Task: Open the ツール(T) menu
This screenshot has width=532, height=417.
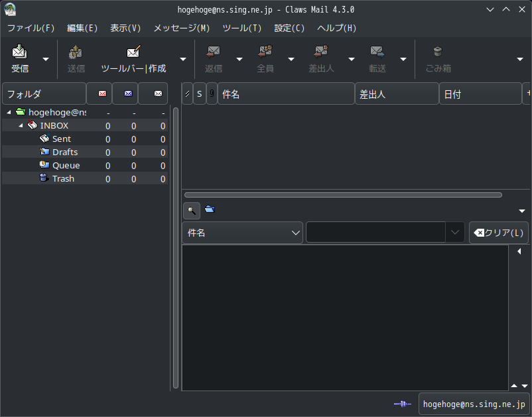Action: pos(242,28)
